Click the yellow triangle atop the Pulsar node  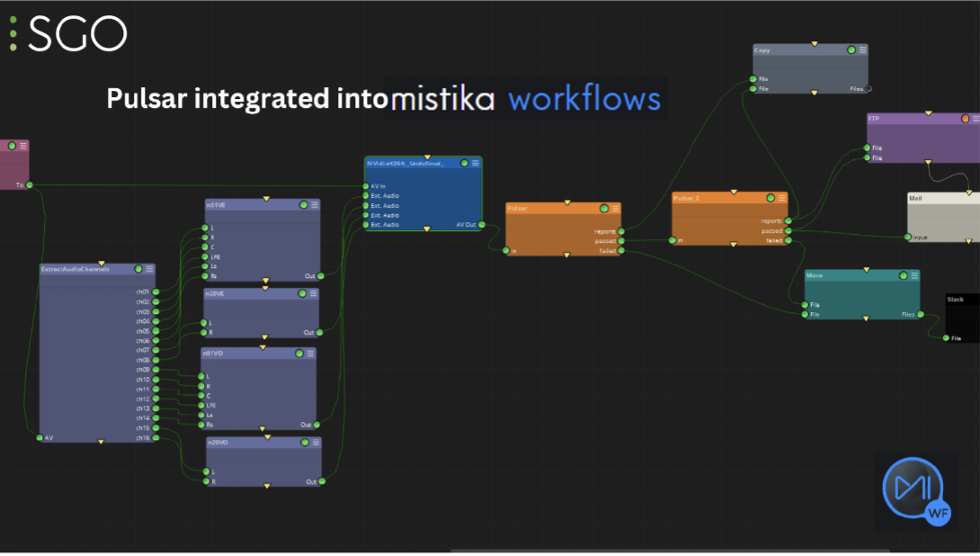point(567,202)
